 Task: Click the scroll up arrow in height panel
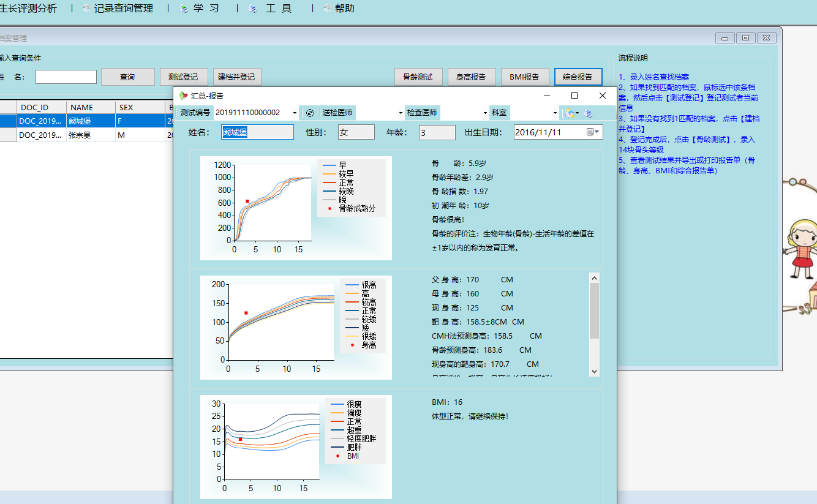point(594,278)
